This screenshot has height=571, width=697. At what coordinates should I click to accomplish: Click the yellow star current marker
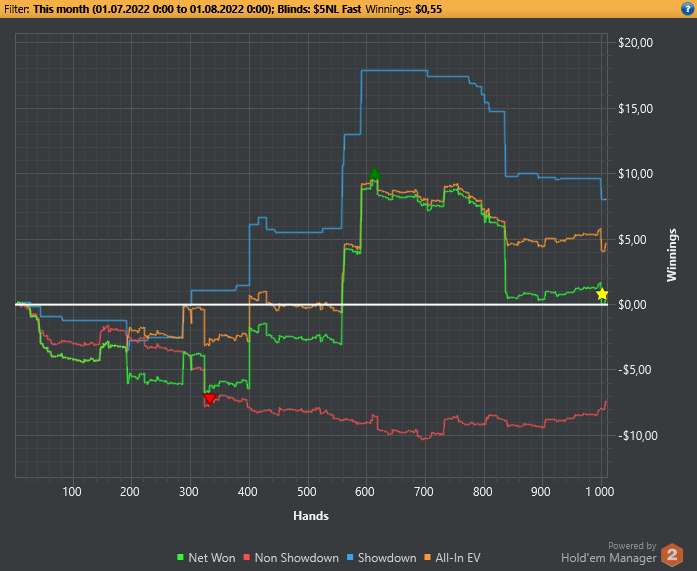602,294
